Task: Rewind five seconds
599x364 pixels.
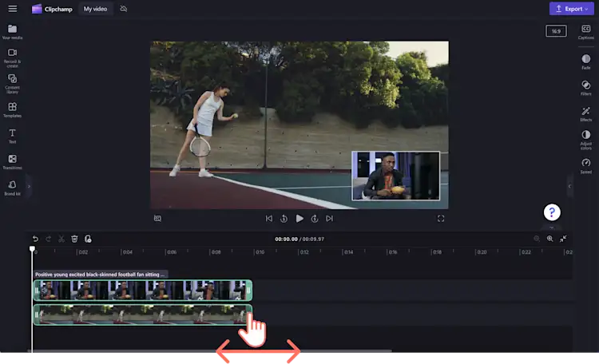Action: [x=284, y=219]
